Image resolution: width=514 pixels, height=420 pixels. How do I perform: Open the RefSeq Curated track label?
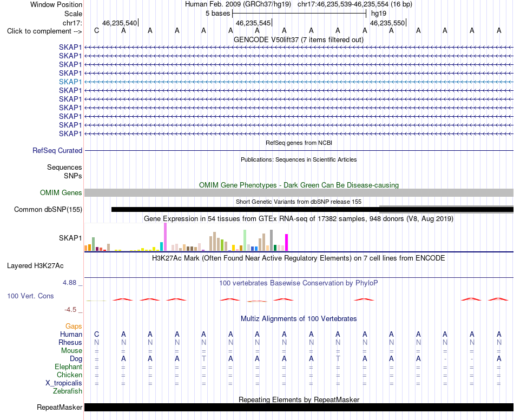tap(57, 150)
